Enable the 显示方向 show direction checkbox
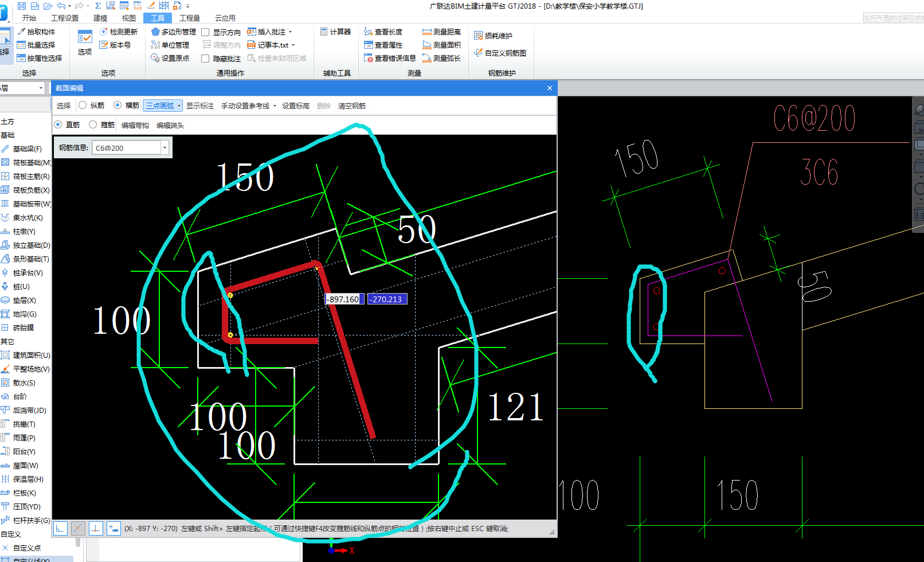This screenshot has width=924, height=562. [x=205, y=32]
